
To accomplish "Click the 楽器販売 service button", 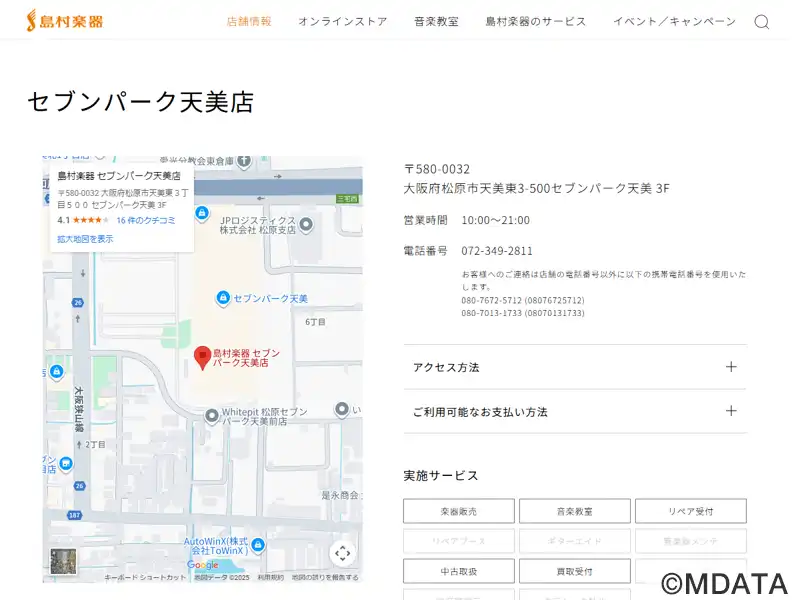I will [459, 511].
